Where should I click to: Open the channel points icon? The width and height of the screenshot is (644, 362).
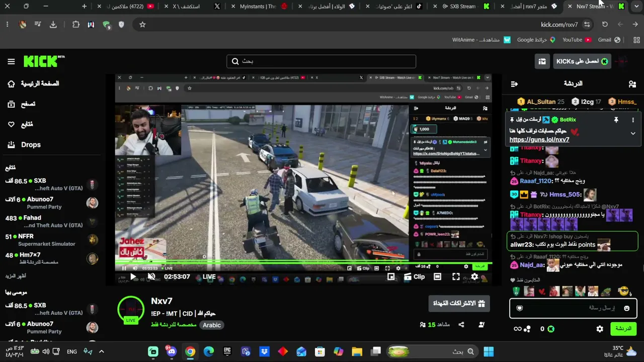click(527, 329)
